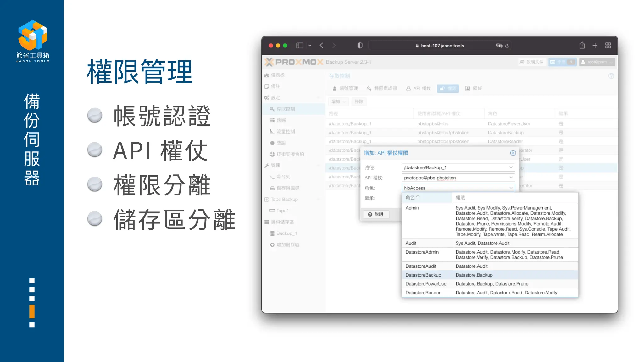Select the DatastoreAdmin role

pos(490,255)
